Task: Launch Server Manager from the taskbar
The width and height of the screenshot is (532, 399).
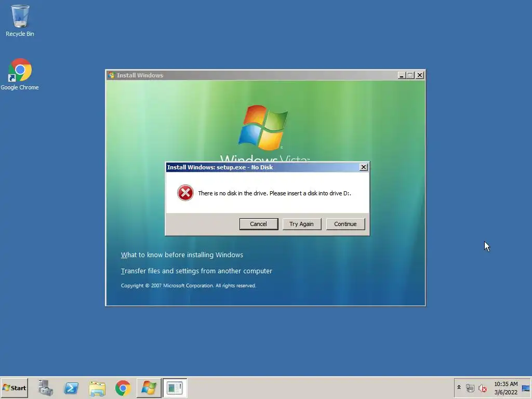Action: coord(46,388)
